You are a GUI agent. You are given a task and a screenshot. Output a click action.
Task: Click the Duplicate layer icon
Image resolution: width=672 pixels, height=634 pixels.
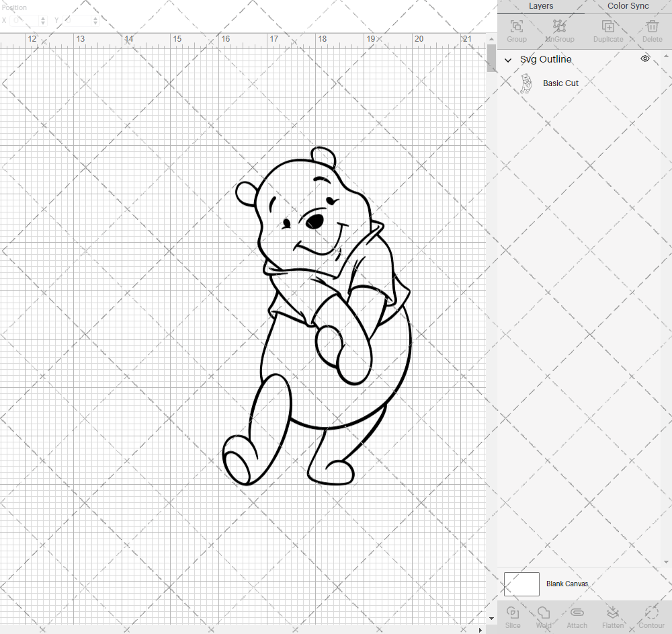pyautogui.click(x=607, y=26)
